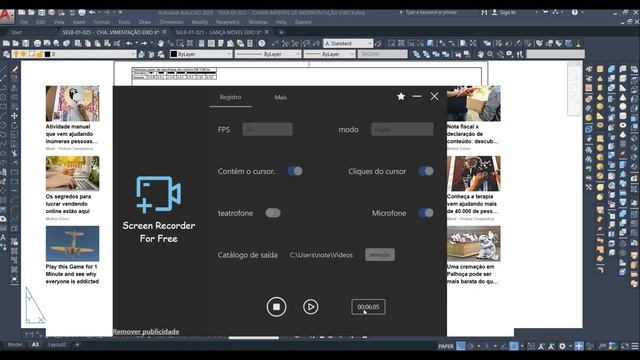
Task: Click the horizontal scrollbar thumb below drawing
Action: click(253, 338)
